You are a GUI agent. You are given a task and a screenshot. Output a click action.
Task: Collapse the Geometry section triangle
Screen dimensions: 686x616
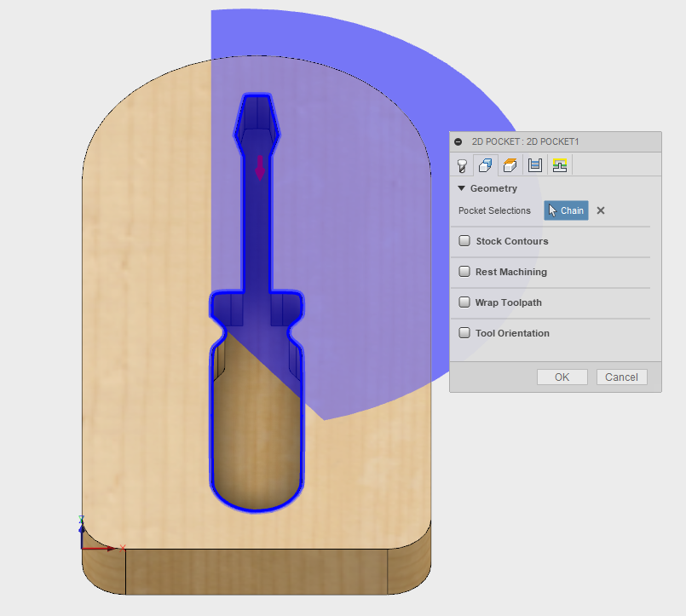pyautogui.click(x=461, y=188)
